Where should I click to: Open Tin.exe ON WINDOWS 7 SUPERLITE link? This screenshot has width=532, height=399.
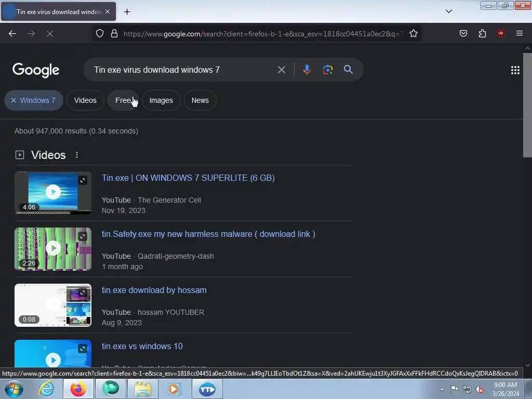[188, 178]
